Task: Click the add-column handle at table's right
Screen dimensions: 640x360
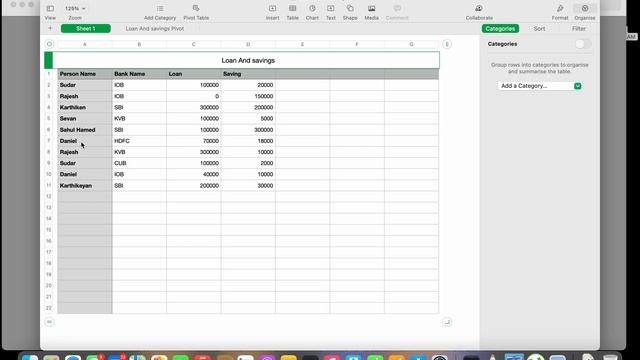Action: point(447,44)
